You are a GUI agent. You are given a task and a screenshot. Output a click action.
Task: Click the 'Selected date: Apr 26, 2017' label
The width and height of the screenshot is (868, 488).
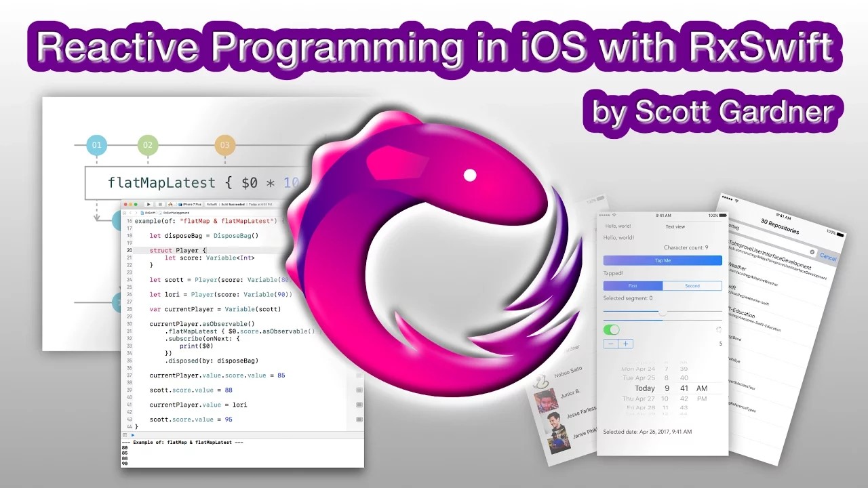pos(648,431)
